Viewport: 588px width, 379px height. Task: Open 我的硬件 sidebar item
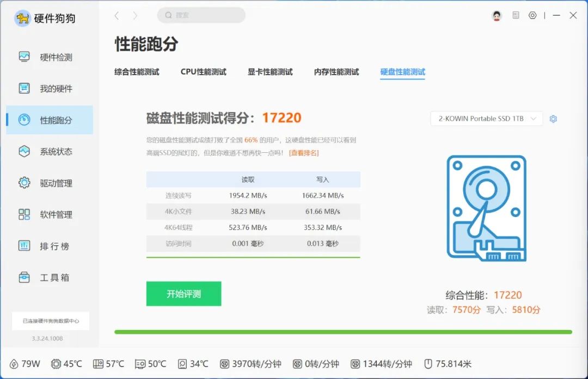click(50, 89)
